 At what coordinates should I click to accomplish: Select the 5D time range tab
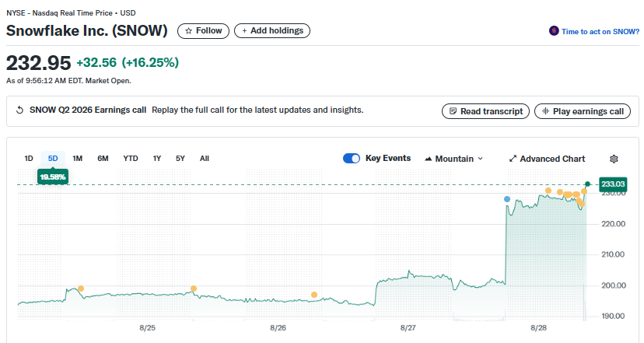click(x=53, y=159)
